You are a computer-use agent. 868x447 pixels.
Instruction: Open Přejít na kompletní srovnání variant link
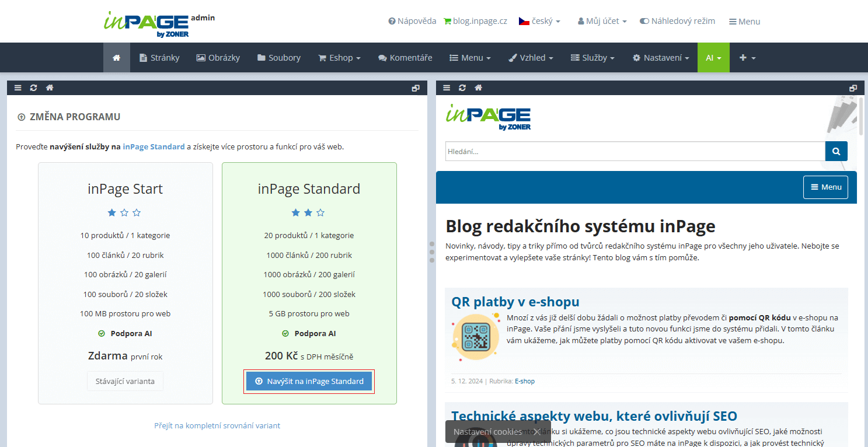[x=217, y=425]
